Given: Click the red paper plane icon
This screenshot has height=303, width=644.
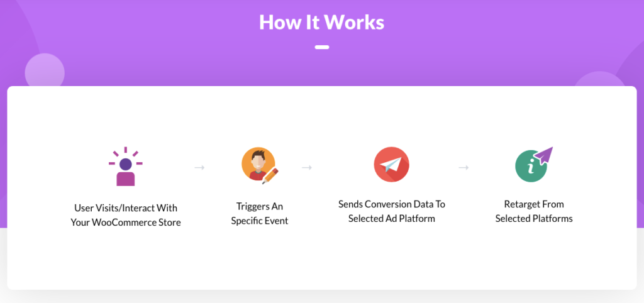Looking at the screenshot, I should pyautogui.click(x=391, y=165).
